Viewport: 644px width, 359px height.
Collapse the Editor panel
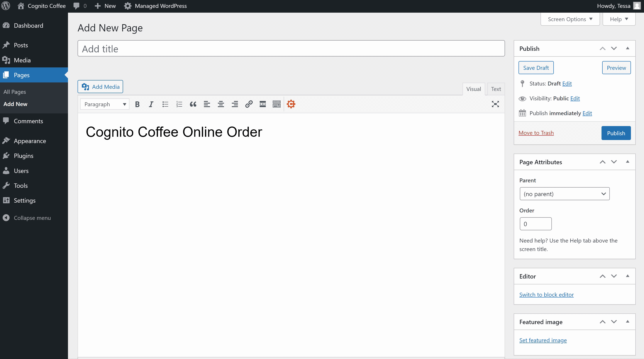pyautogui.click(x=627, y=276)
